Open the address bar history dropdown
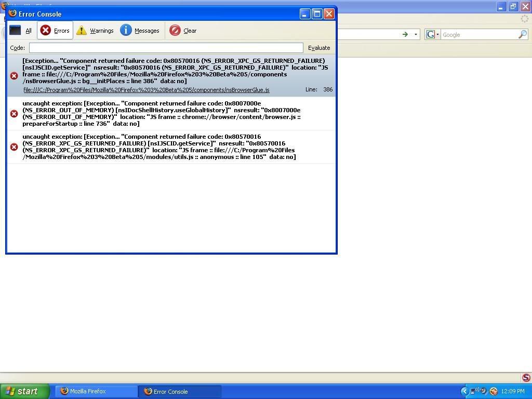 tap(416, 35)
